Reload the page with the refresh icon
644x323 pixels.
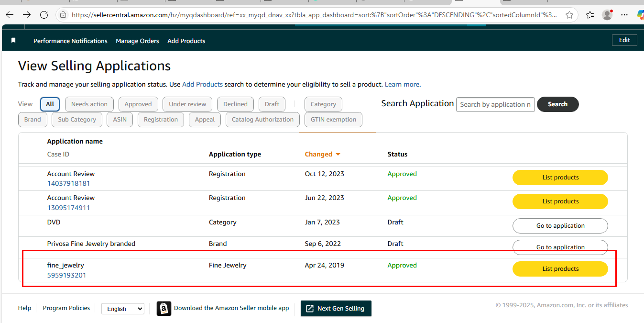(44, 15)
